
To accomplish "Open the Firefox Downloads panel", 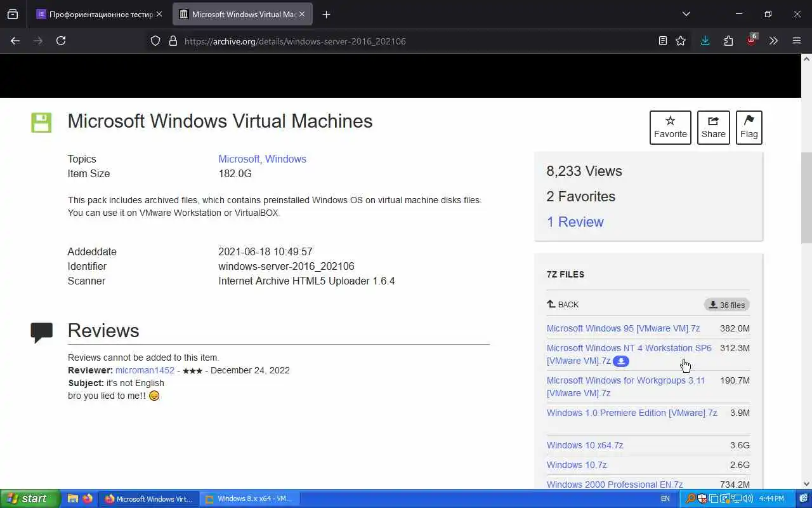I will pos(705,41).
